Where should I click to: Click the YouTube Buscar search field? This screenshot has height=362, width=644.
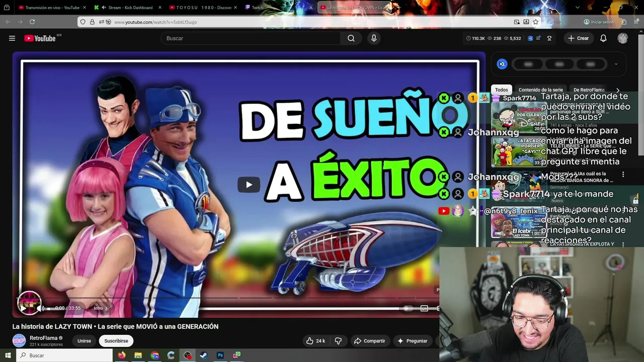click(252, 38)
